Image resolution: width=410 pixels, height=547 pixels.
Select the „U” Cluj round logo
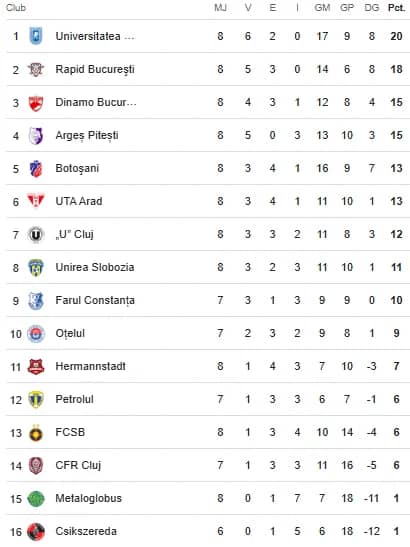pyautogui.click(x=36, y=234)
